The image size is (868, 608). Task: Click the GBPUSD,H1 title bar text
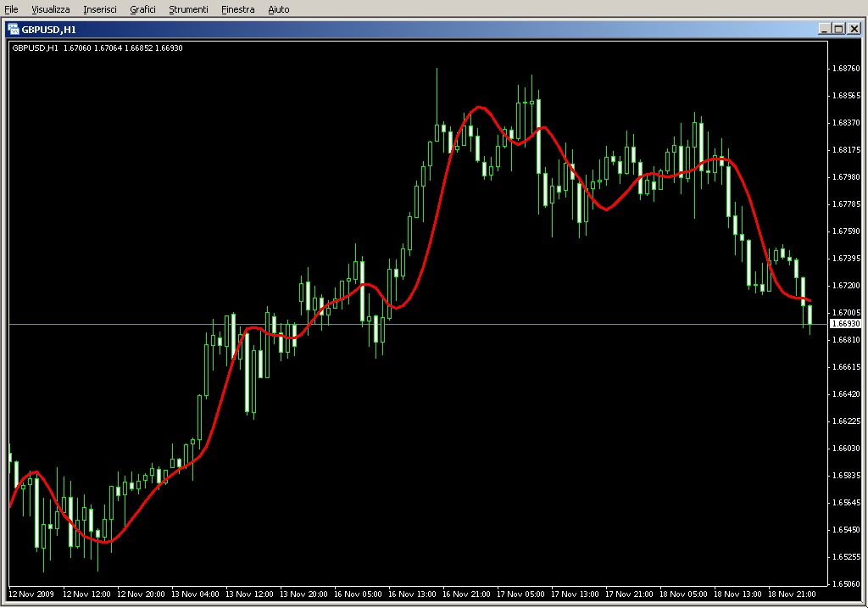[48, 30]
